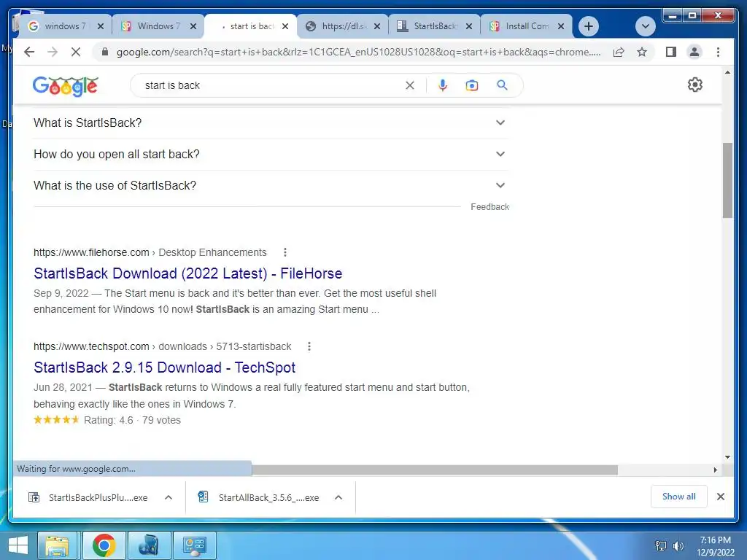This screenshot has height=560, width=747.
Task: Click the techspot.com URL breadcrumb
Action: pyautogui.click(x=162, y=346)
